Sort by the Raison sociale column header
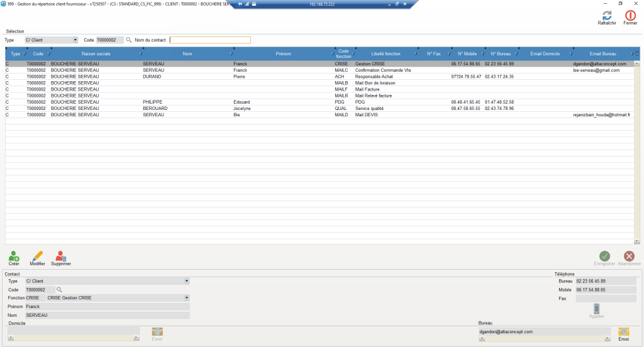This screenshot has height=347, width=644. (96, 54)
